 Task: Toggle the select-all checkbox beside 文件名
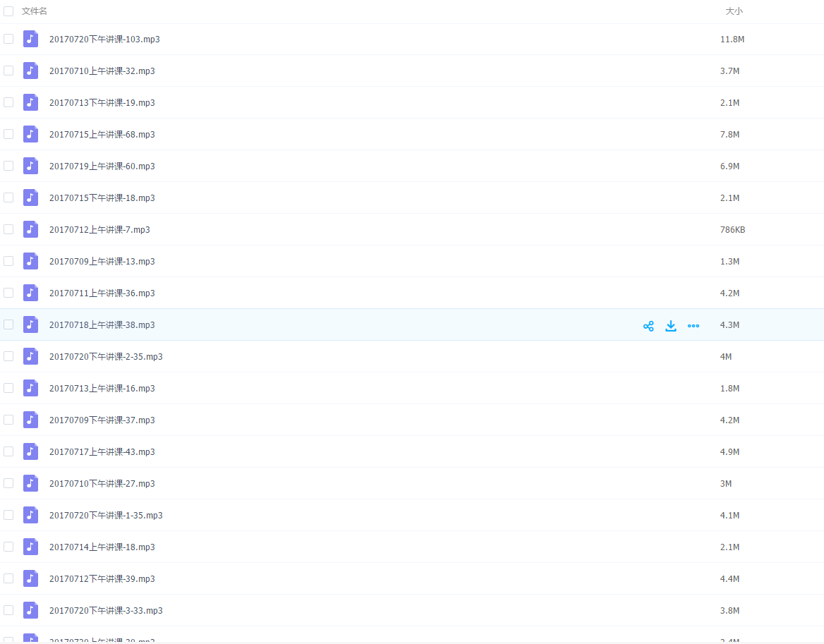[x=8, y=11]
